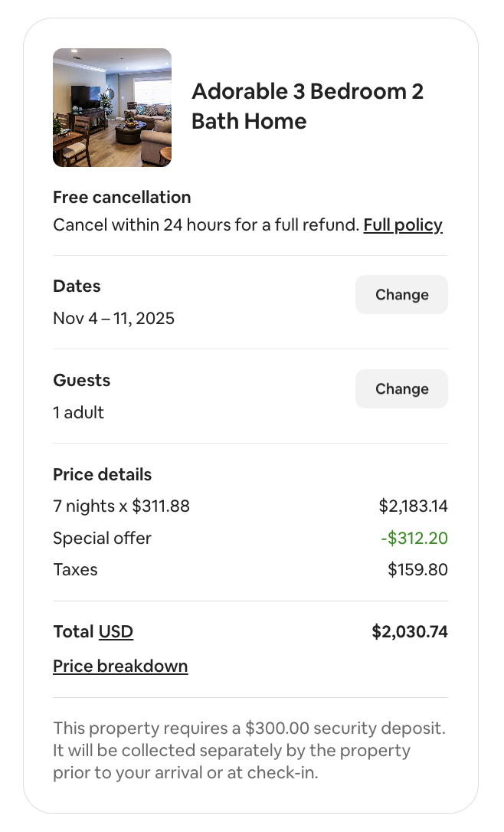The image size is (504, 832).
Task: Click the Free cancellation heading
Action: pos(122,198)
